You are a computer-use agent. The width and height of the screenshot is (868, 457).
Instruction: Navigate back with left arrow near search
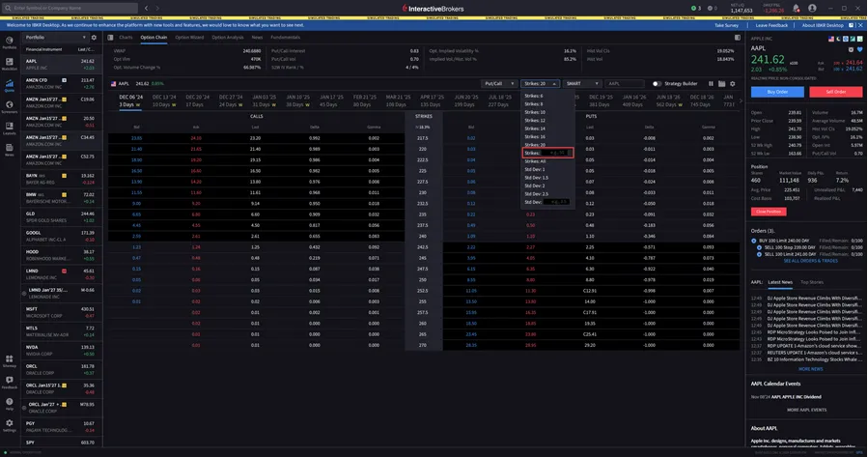pyautogui.click(x=146, y=9)
